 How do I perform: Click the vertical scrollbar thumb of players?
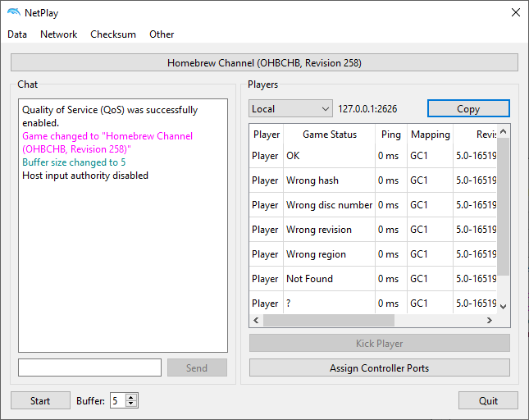pos(503,207)
